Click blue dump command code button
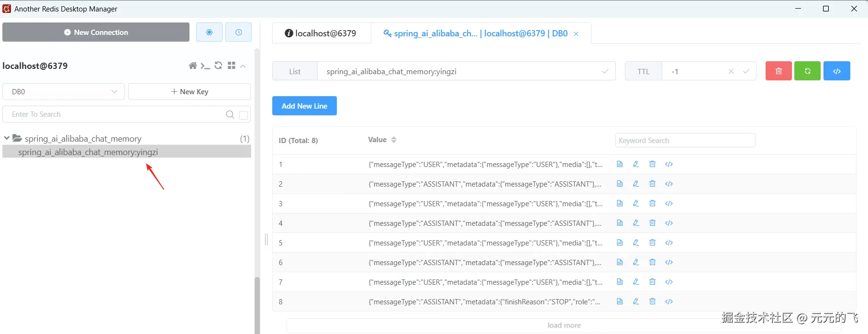The width and height of the screenshot is (868, 334). pos(836,71)
